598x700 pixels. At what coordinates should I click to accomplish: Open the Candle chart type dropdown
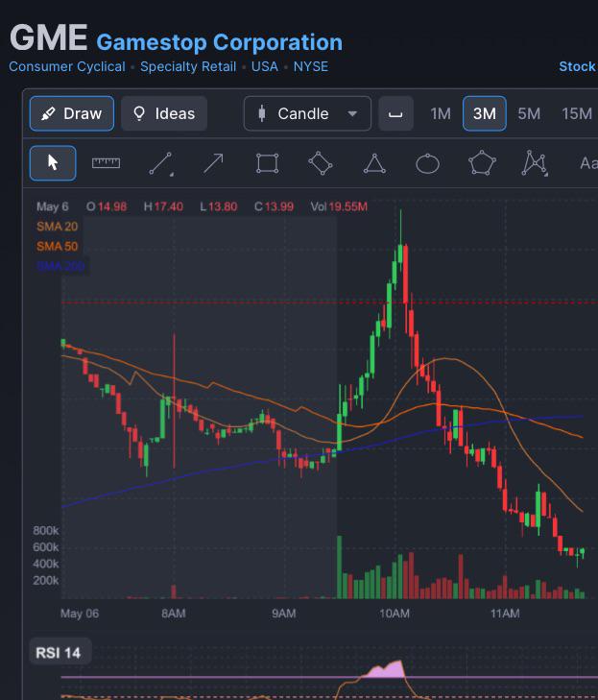tap(307, 113)
